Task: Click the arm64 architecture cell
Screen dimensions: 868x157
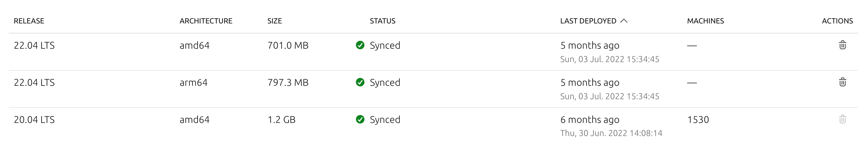Action: (193, 83)
